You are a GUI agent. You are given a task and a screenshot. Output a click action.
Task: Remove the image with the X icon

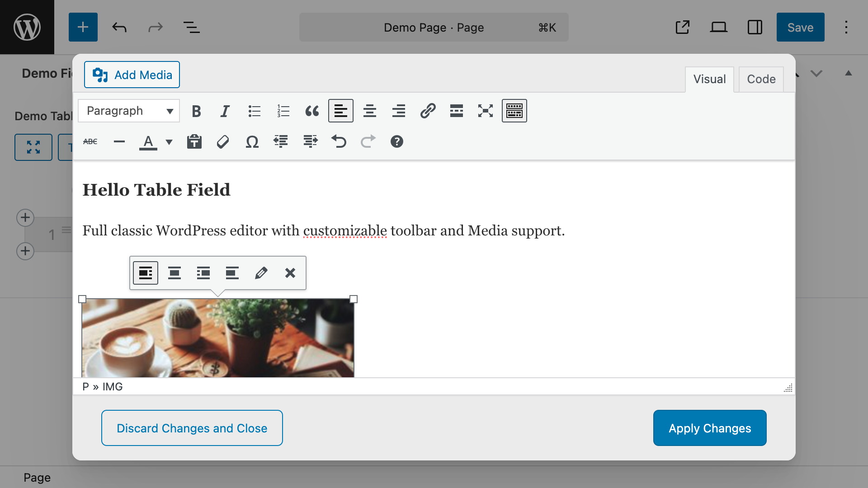coord(290,273)
